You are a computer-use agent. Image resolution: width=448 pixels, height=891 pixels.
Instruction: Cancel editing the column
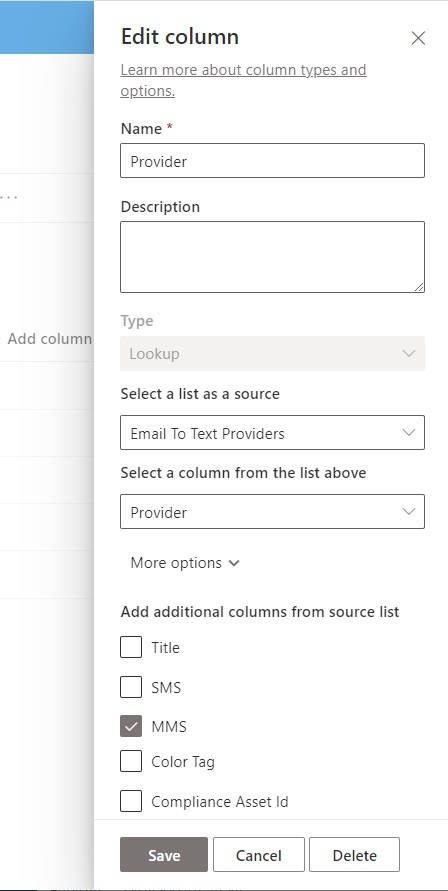point(259,855)
